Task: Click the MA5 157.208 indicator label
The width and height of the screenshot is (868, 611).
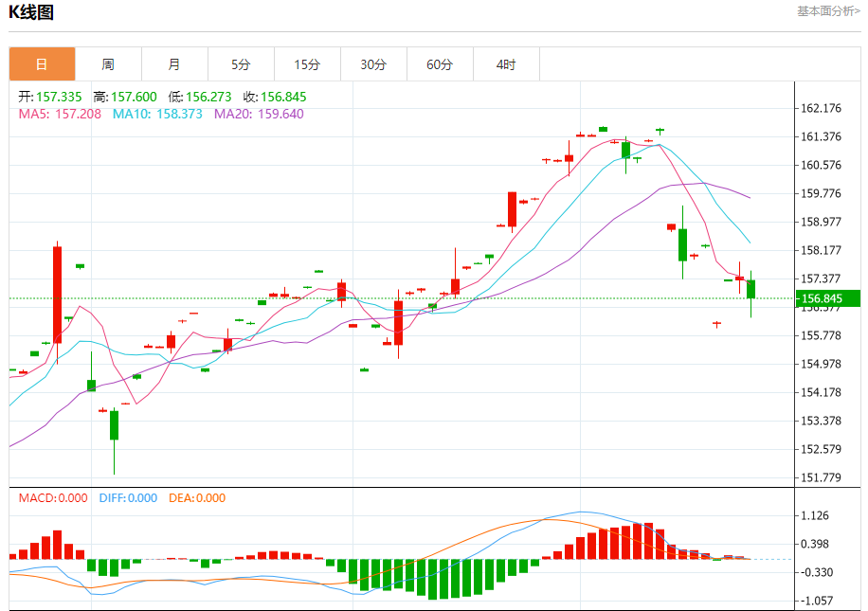Action: pyautogui.click(x=60, y=114)
